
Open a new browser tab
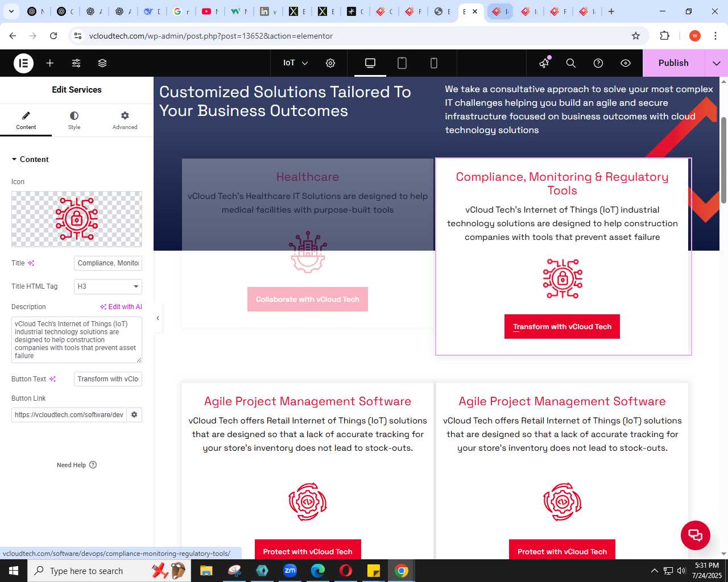(x=611, y=11)
